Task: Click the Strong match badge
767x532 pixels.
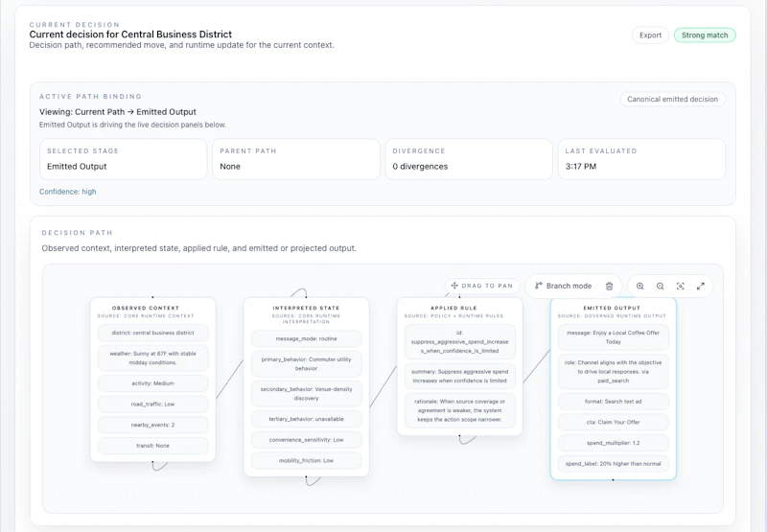Action: pyautogui.click(x=705, y=35)
